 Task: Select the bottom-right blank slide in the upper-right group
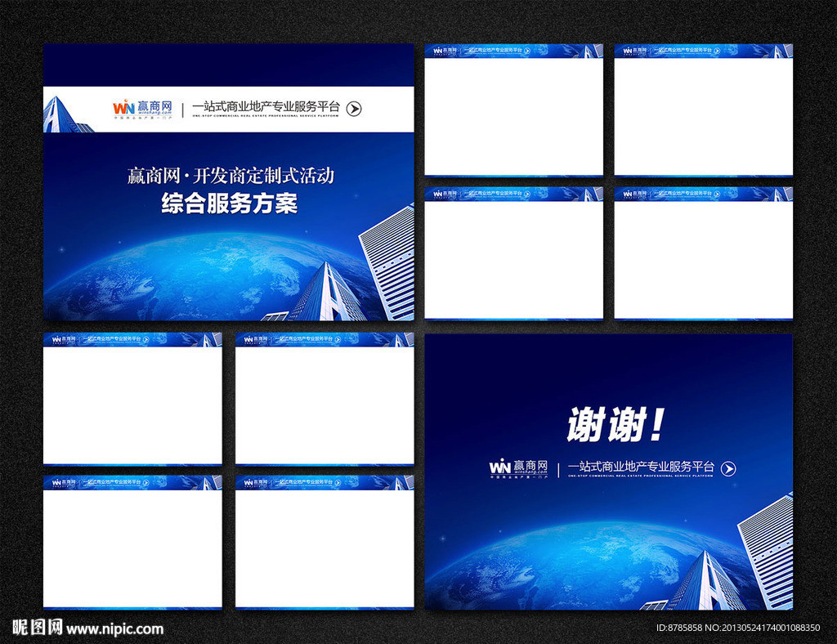(704, 253)
